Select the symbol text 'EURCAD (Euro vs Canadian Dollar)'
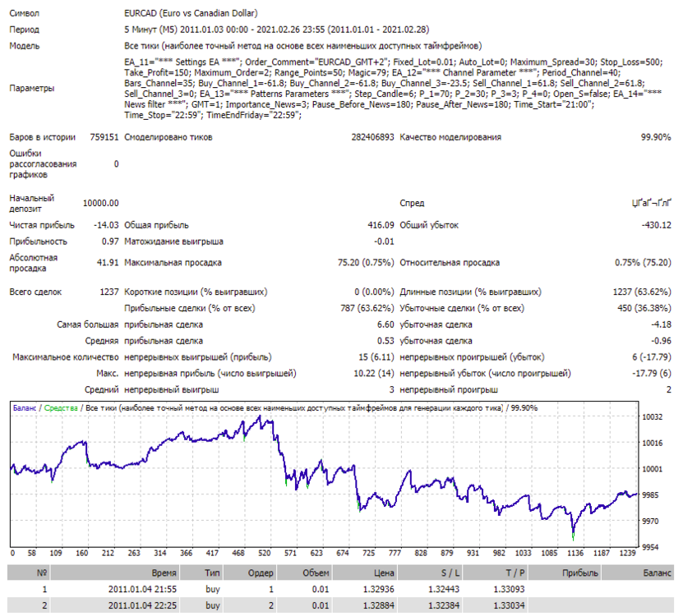 coord(191,13)
